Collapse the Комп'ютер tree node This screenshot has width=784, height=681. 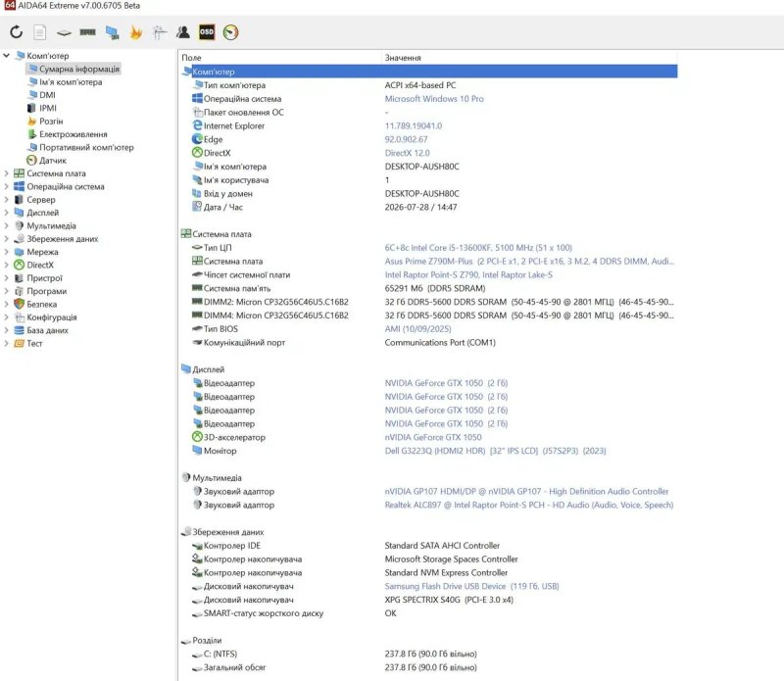click(7, 56)
